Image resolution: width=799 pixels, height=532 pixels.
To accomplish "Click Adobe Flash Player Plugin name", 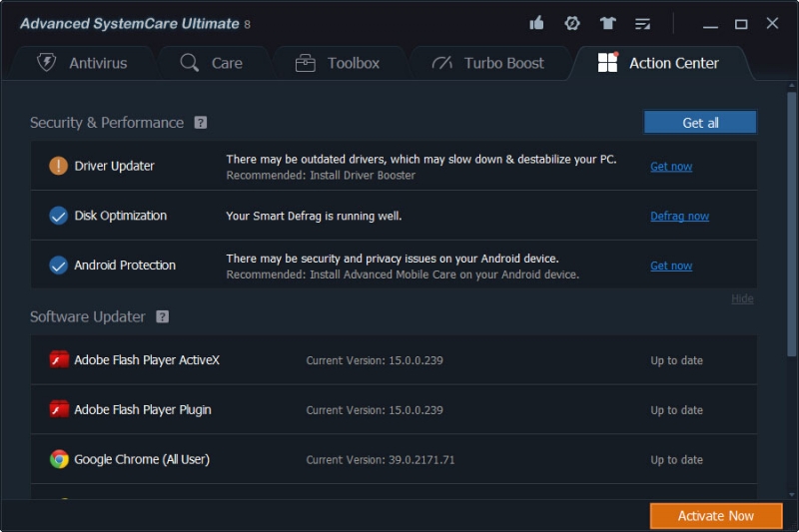I will tap(143, 410).
